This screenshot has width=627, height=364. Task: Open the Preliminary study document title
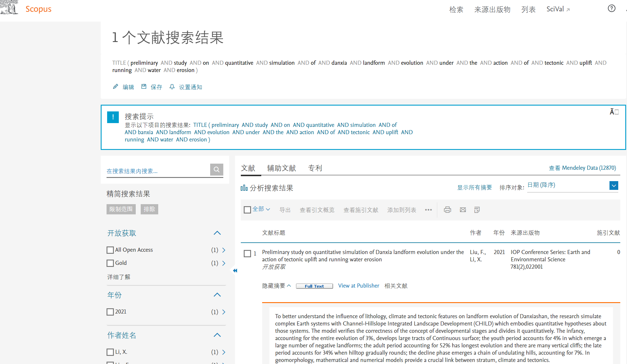tap(363, 256)
